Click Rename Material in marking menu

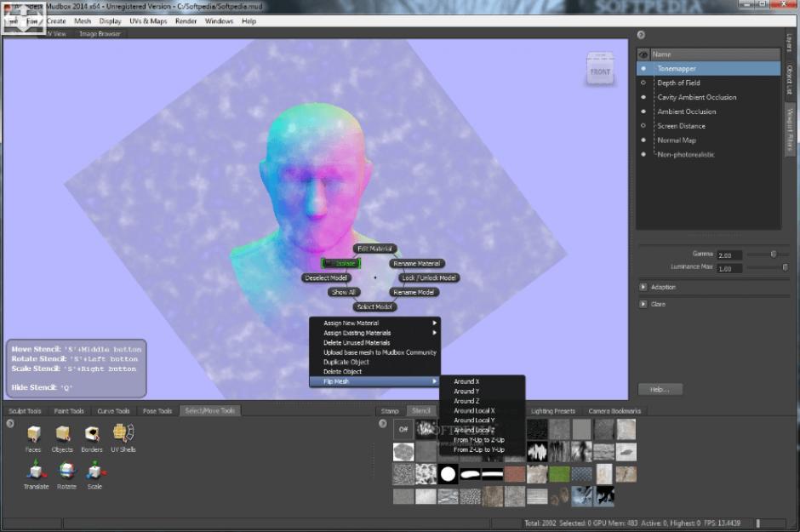(x=417, y=263)
